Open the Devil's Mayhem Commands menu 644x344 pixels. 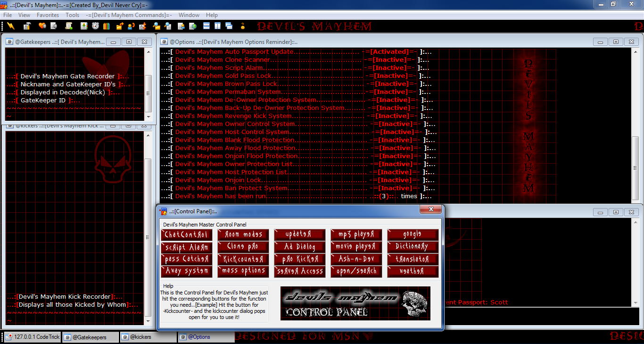(129, 15)
